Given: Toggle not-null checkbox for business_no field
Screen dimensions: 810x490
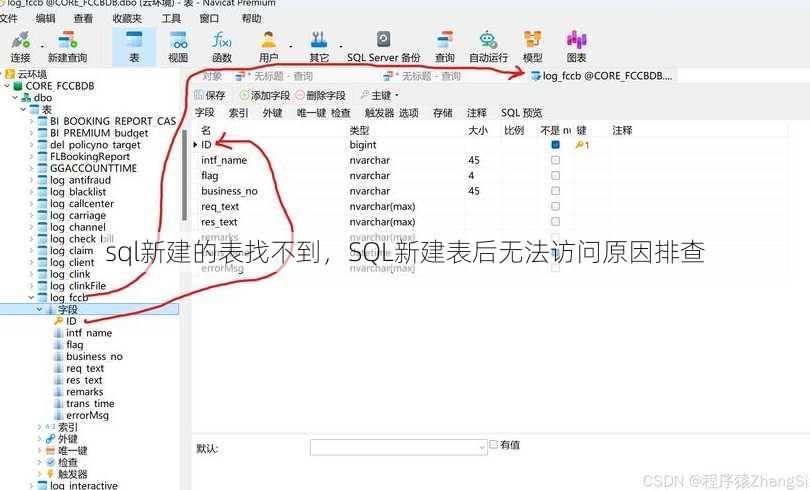Looking at the screenshot, I should (555, 191).
